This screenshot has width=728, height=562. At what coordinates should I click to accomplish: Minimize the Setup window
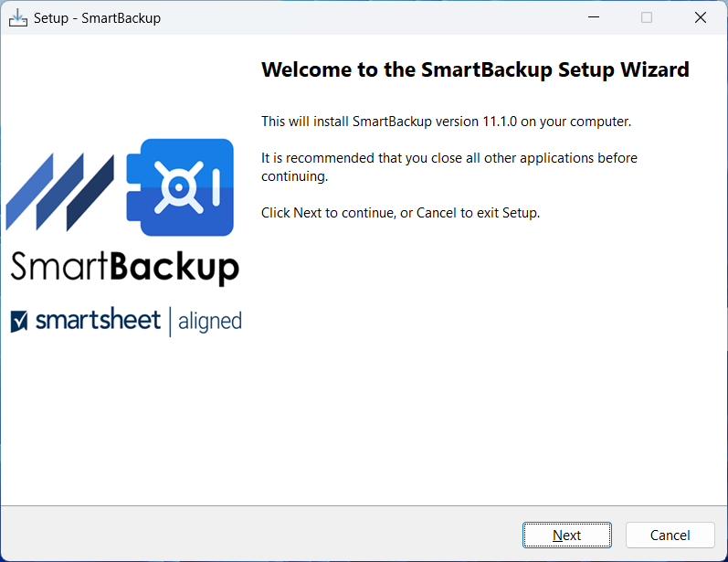(x=594, y=17)
